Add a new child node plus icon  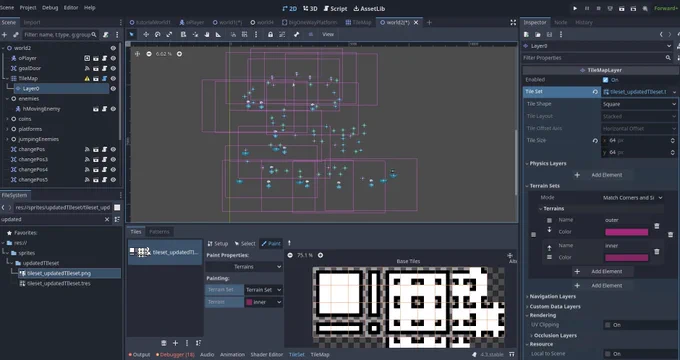coord(4,35)
